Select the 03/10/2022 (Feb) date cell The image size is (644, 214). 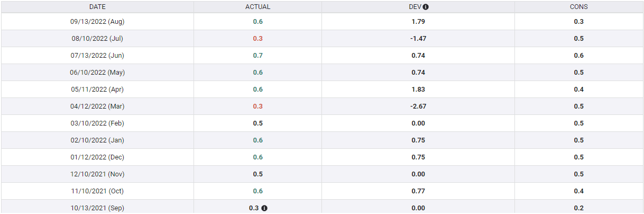point(97,123)
